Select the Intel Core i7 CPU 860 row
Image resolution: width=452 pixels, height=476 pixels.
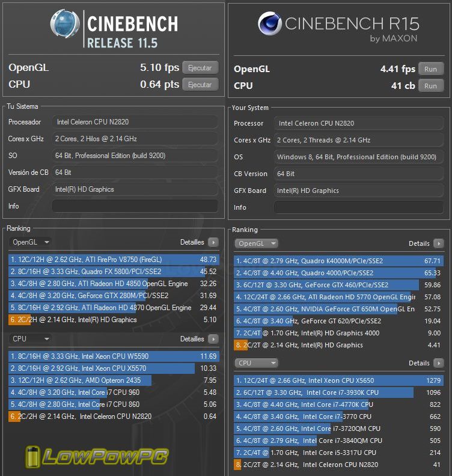[x=114, y=404]
